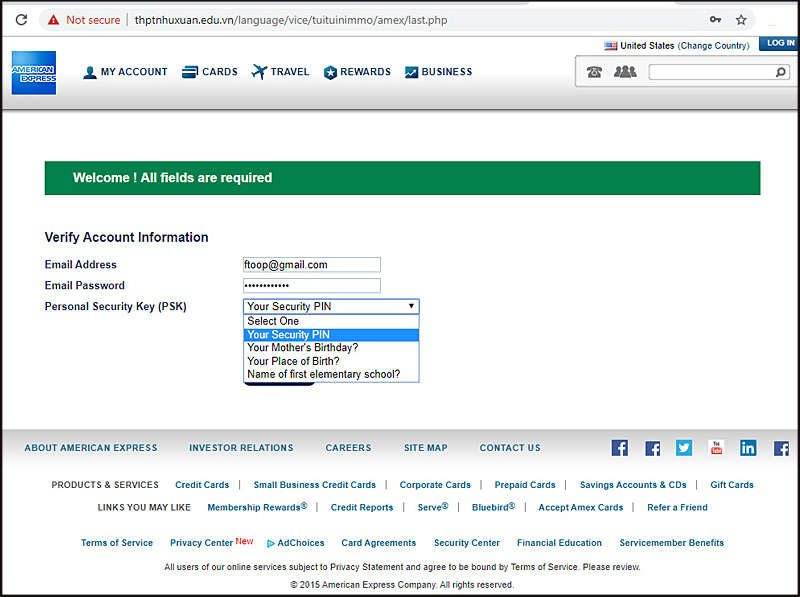This screenshot has height=597, width=800.
Task: Click the Business chart icon
Action: coord(411,72)
